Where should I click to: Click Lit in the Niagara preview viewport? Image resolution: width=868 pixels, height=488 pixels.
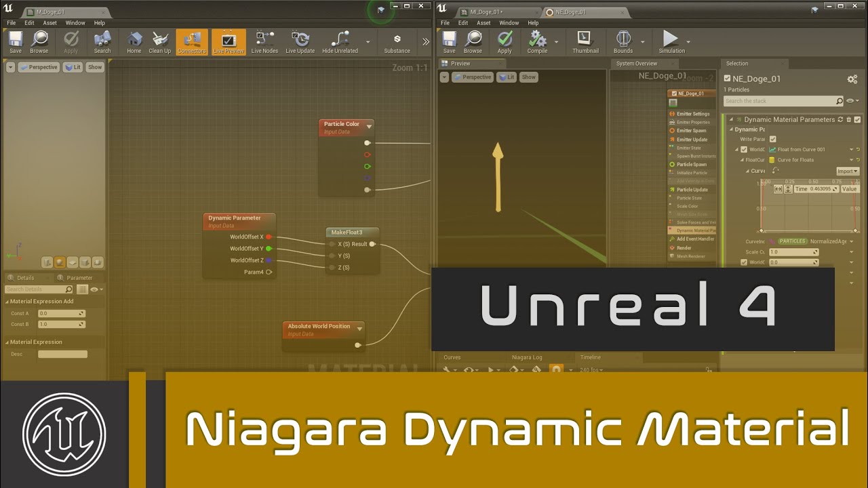507,77
